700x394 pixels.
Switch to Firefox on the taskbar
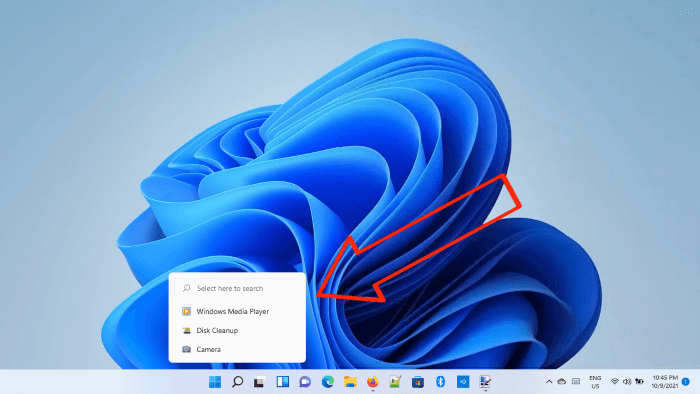point(373,382)
